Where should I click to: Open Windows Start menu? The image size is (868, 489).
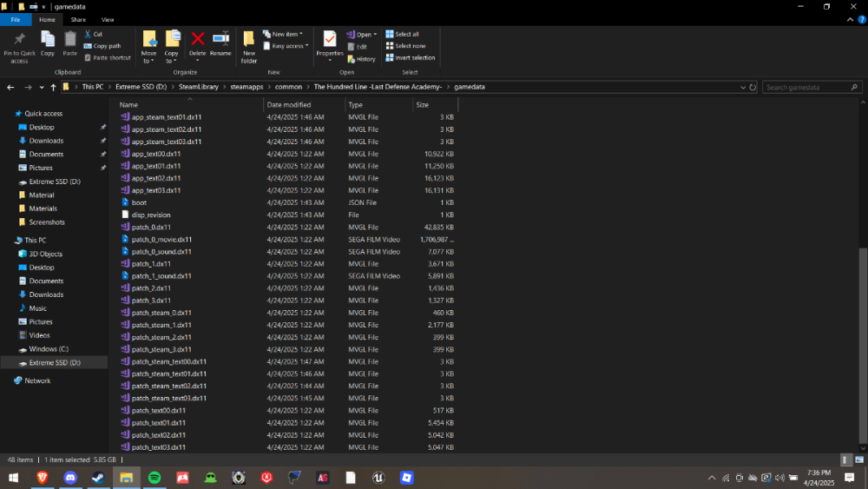14,478
